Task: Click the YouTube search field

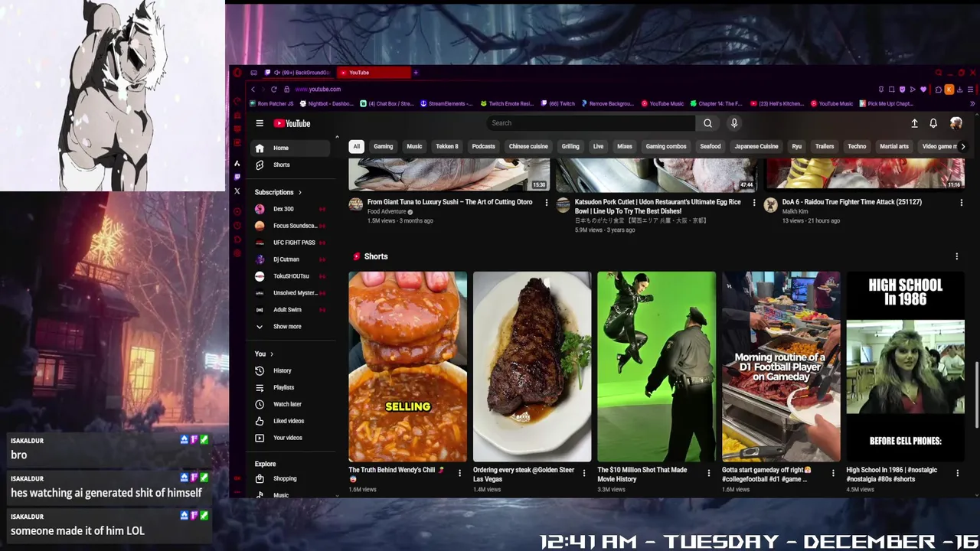Action: pos(590,123)
